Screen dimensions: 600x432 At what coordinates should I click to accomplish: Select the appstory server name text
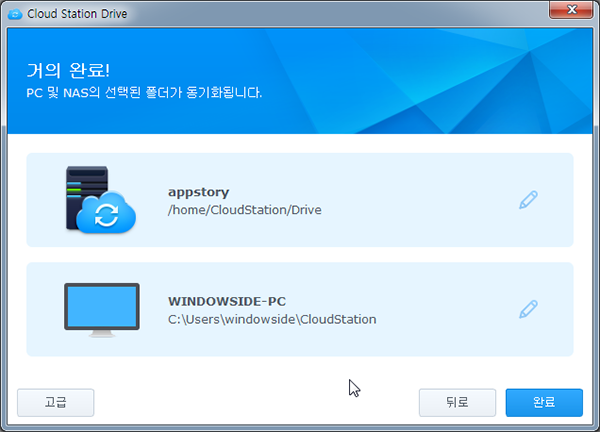(199, 192)
